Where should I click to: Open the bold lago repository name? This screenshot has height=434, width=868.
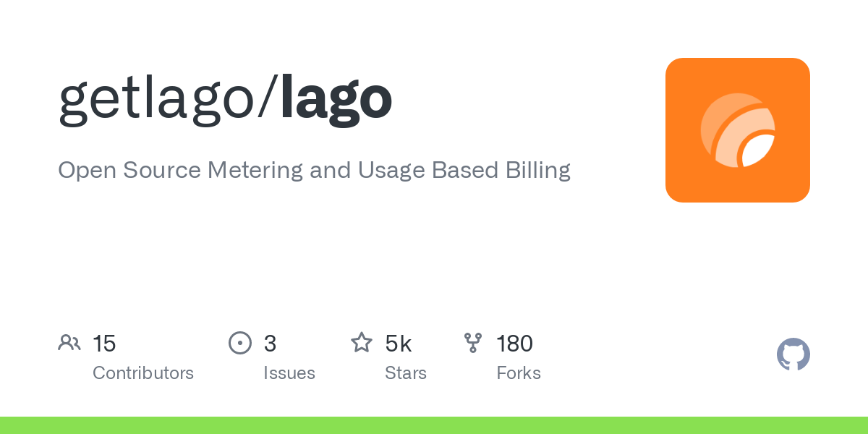pyautogui.click(x=336, y=100)
